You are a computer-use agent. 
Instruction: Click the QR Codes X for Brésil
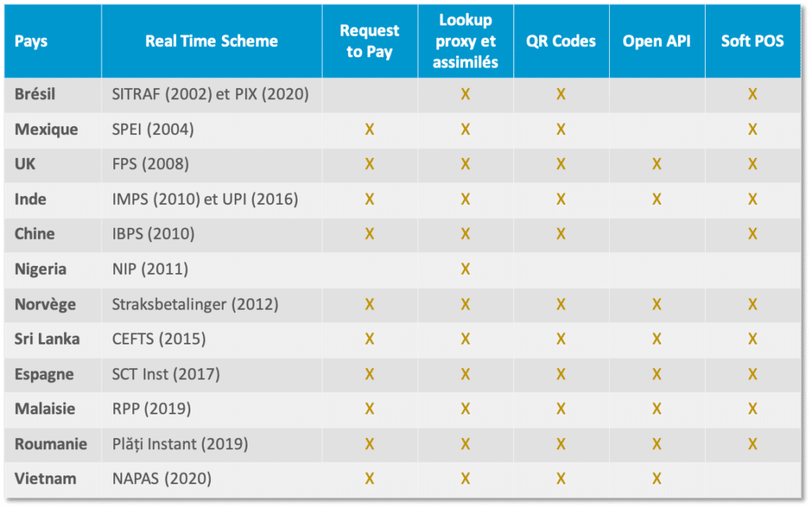click(x=561, y=94)
